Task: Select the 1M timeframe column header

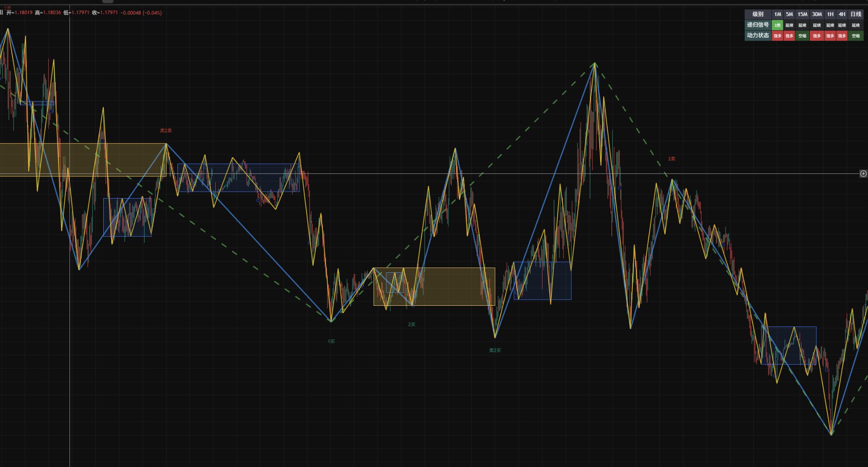Action: tap(778, 14)
